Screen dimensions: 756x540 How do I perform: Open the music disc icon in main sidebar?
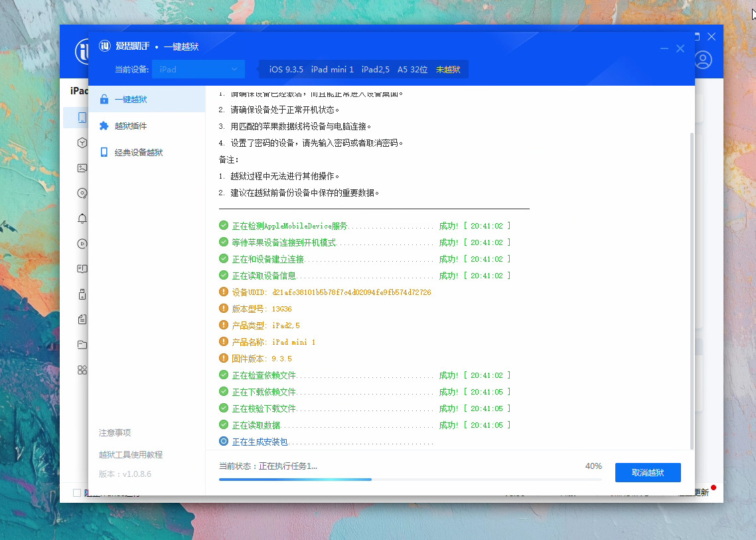tap(82, 193)
